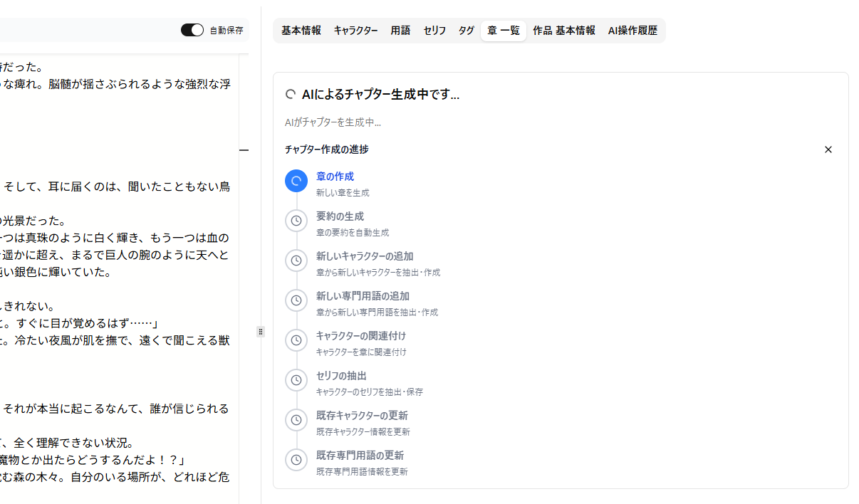Click clock icon next to 新しいキャラクターの追加

[296, 261]
